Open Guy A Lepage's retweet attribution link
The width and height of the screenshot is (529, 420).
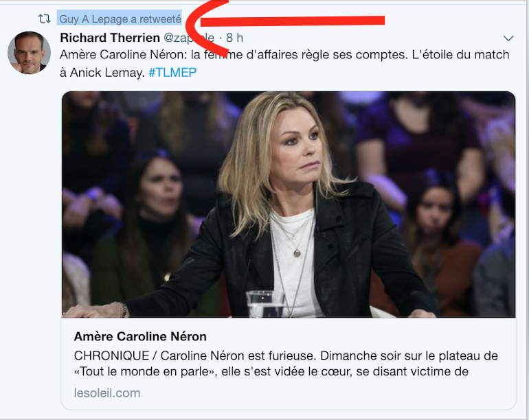(120, 19)
